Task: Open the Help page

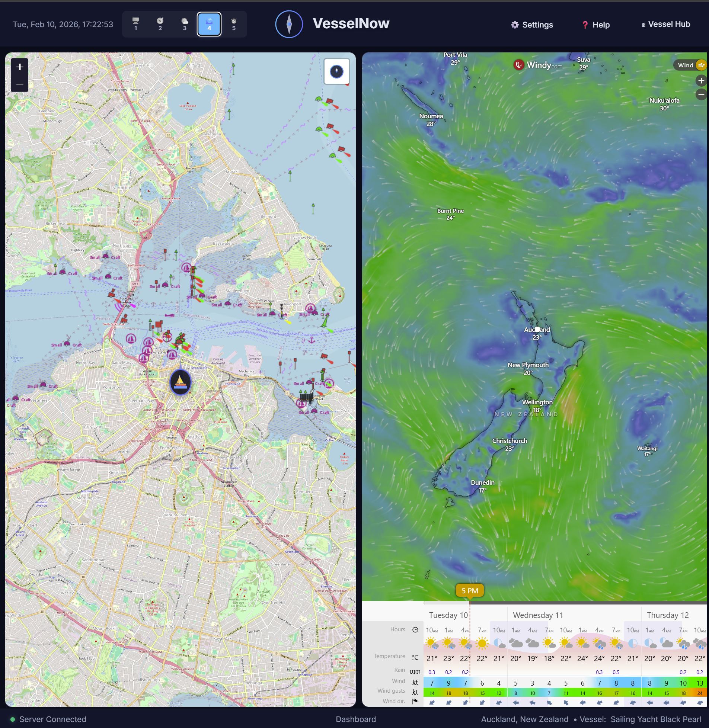Action: [x=596, y=25]
